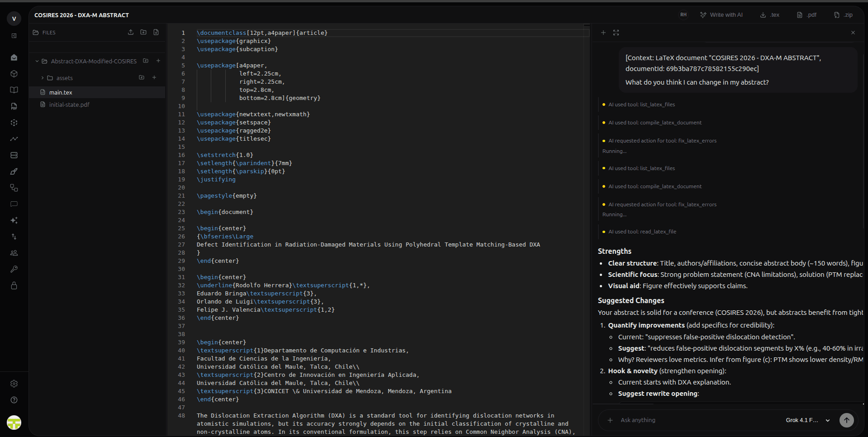The height and width of the screenshot is (437, 868).
Task: Collapse the left sidebar panel toggle
Action: [x=14, y=36]
